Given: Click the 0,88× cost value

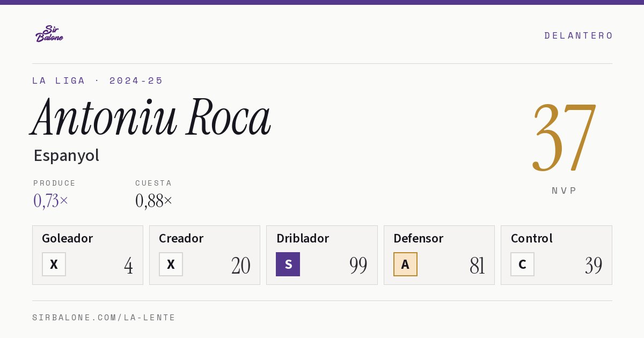Looking at the screenshot, I should point(154,201).
